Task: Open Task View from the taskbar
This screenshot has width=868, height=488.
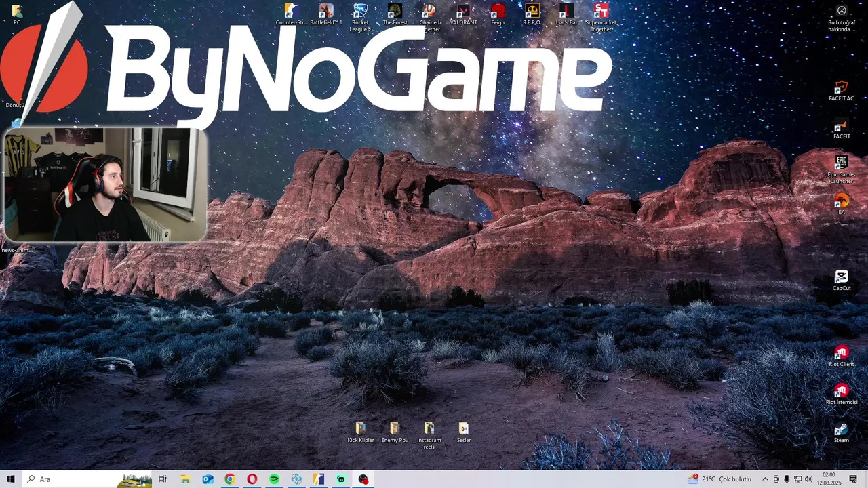Action: click(163, 479)
